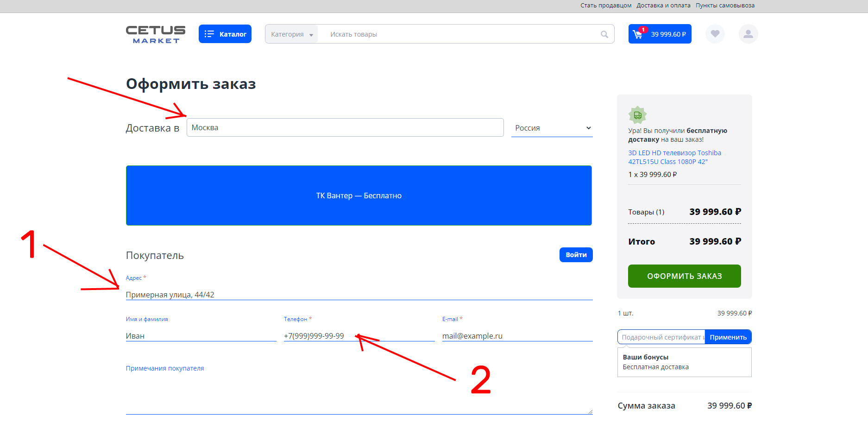868x435 pixels.
Task: Open Пункты самовывоза in top bar
Action: 725,6
